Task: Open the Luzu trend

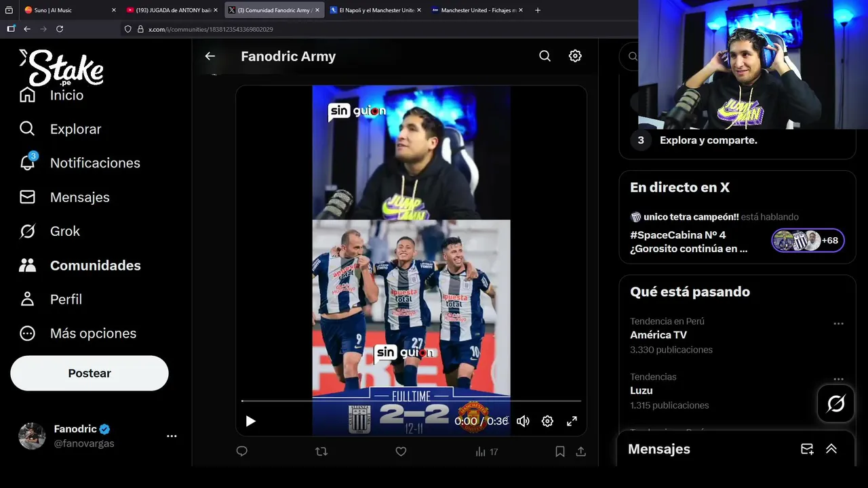Action: tap(642, 390)
